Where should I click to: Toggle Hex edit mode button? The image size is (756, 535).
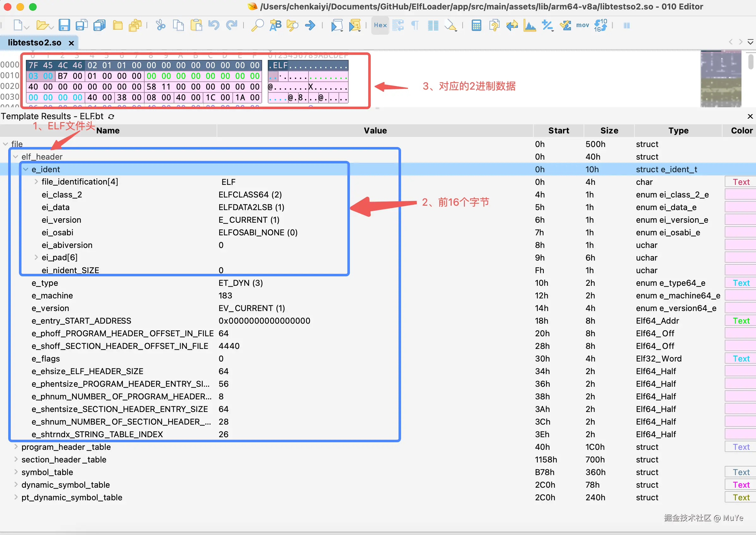tap(380, 25)
